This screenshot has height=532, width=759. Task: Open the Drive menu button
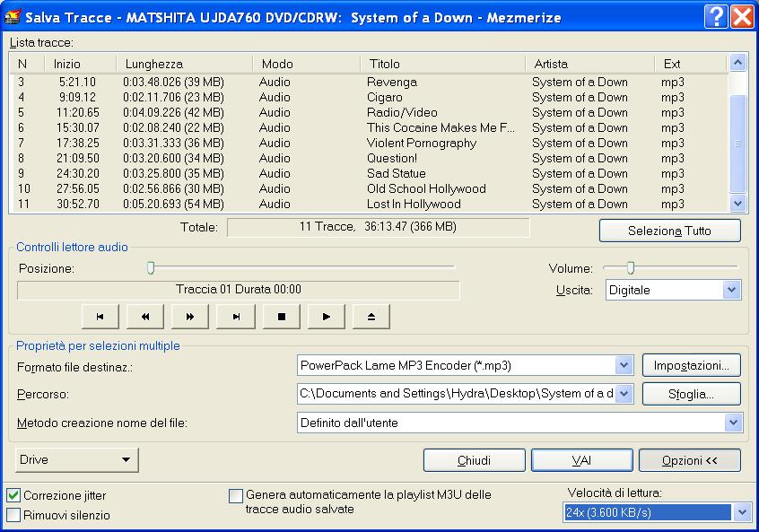(77, 460)
